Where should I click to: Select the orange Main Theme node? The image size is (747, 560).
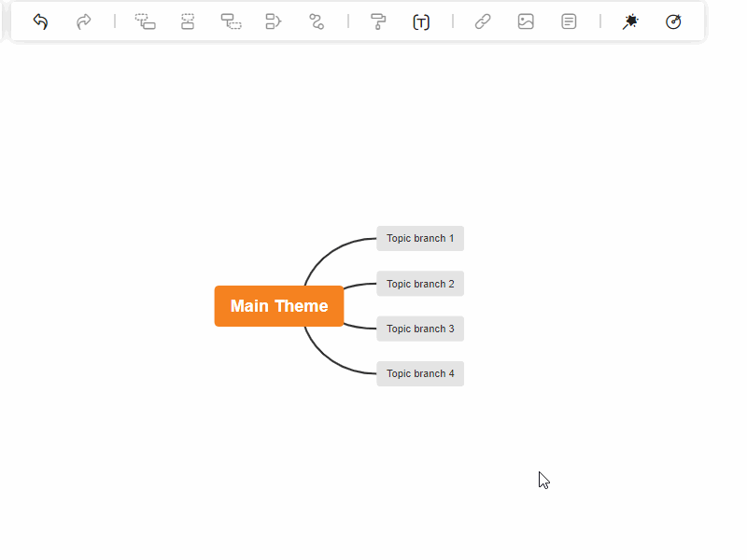click(279, 306)
